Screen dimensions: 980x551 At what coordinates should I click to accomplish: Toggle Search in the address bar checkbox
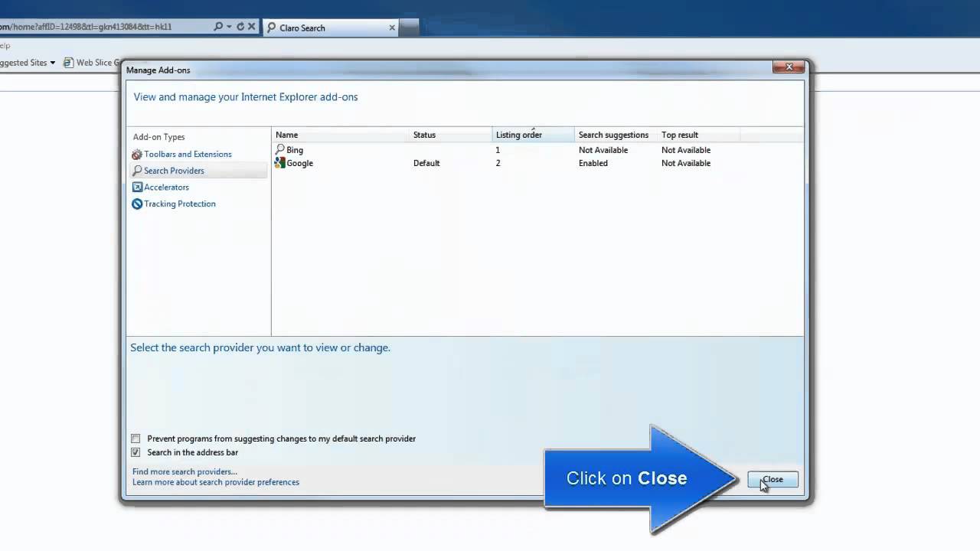click(x=136, y=452)
